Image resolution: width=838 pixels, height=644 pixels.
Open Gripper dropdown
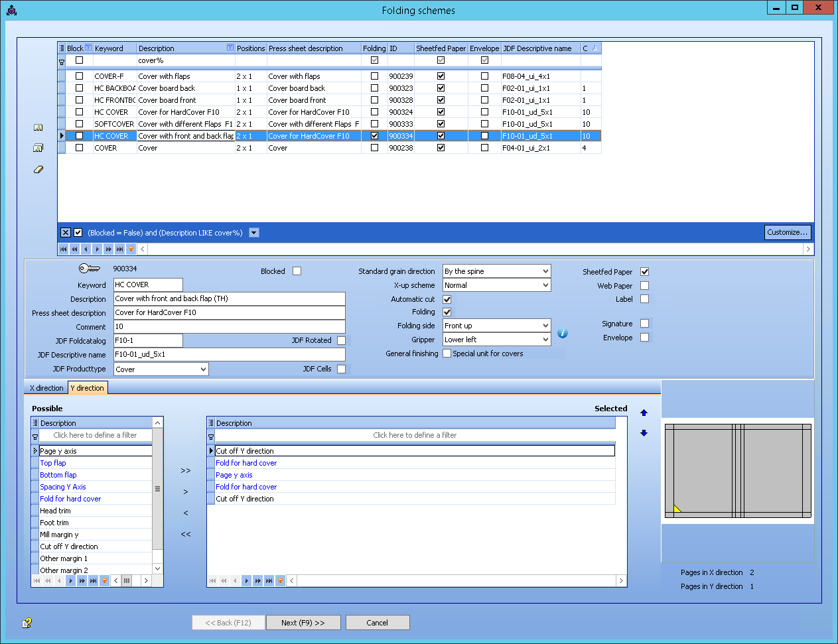tap(545, 340)
